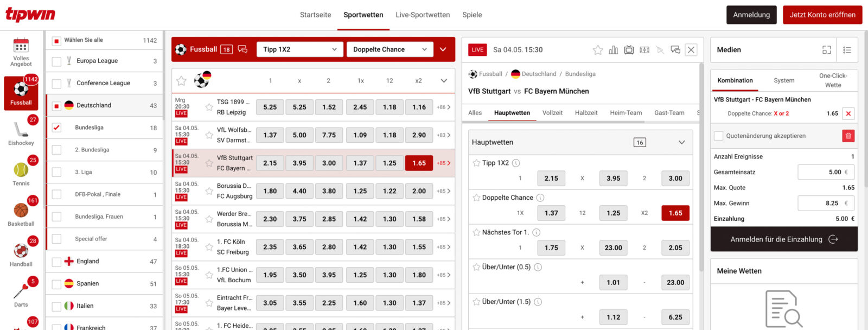Check the Conference League checkbox

pos(56,84)
